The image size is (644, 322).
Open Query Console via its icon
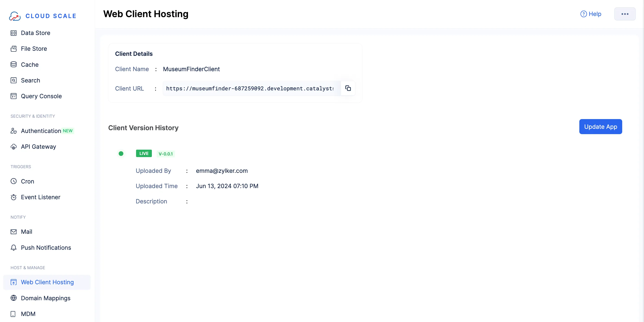click(13, 96)
